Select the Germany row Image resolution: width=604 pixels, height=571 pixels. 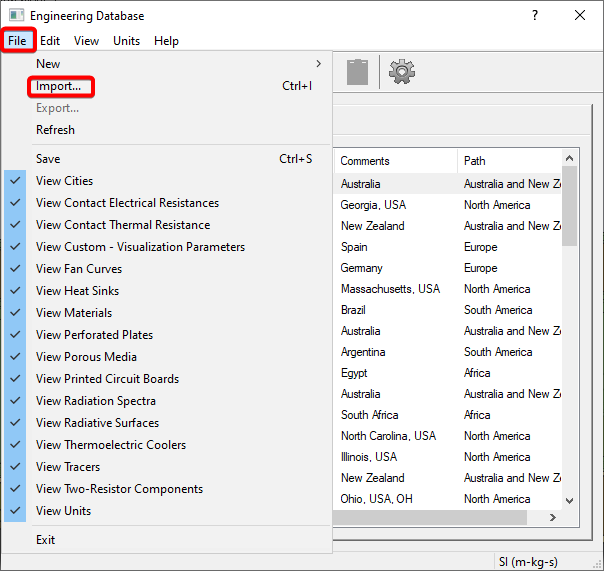click(x=448, y=268)
